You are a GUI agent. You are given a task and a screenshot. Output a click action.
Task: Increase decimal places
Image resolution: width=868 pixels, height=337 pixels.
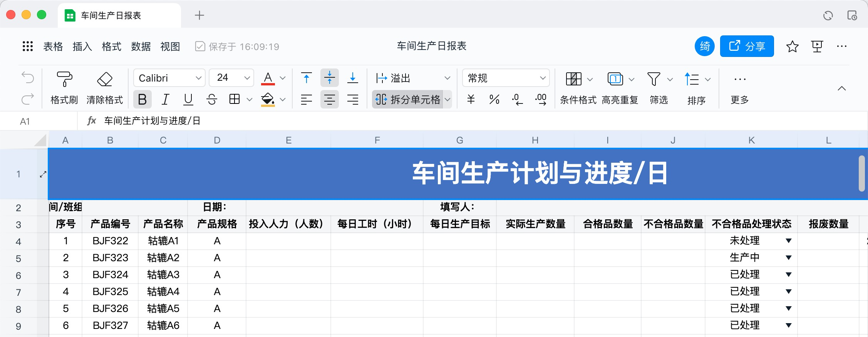pyautogui.click(x=541, y=100)
